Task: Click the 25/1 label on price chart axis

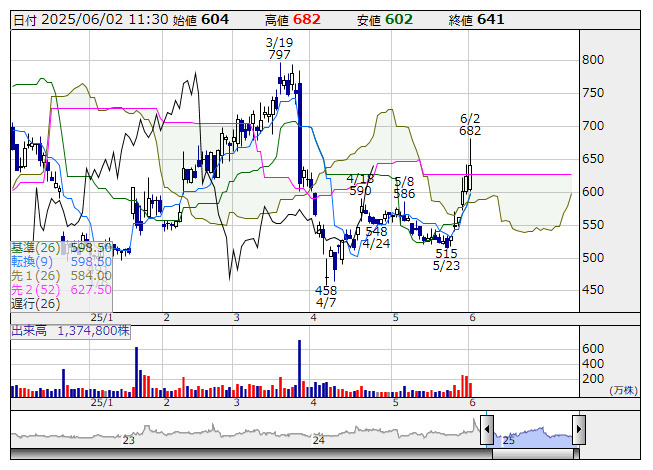Action: point(102,318)
